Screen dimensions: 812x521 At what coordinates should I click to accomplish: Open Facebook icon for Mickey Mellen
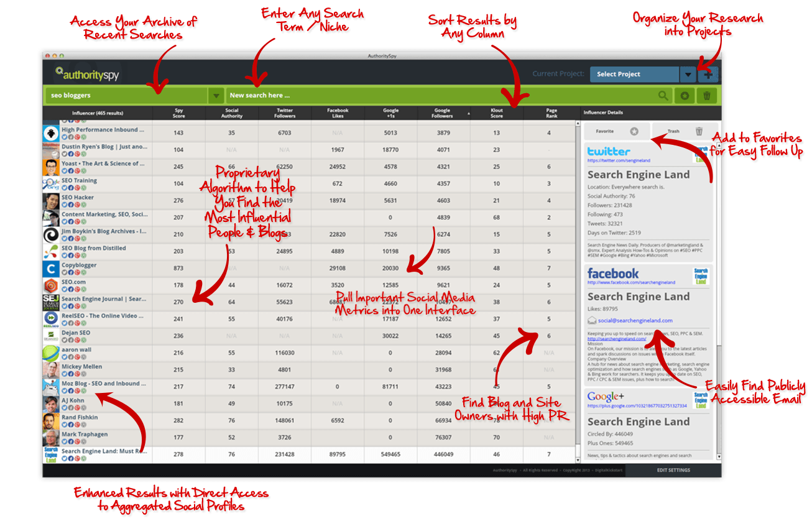pos(71,374)
